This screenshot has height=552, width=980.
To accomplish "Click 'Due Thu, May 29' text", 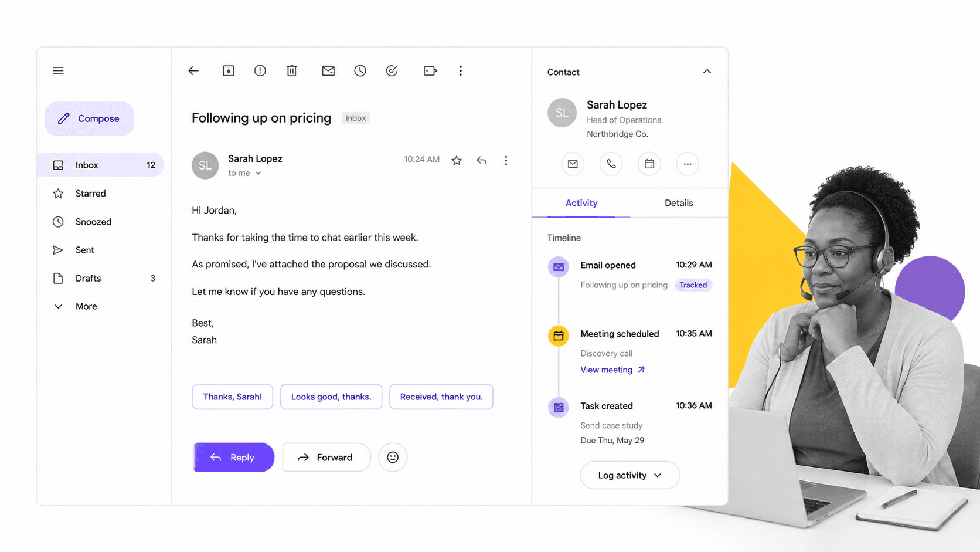I will click(x=612, y=441).
